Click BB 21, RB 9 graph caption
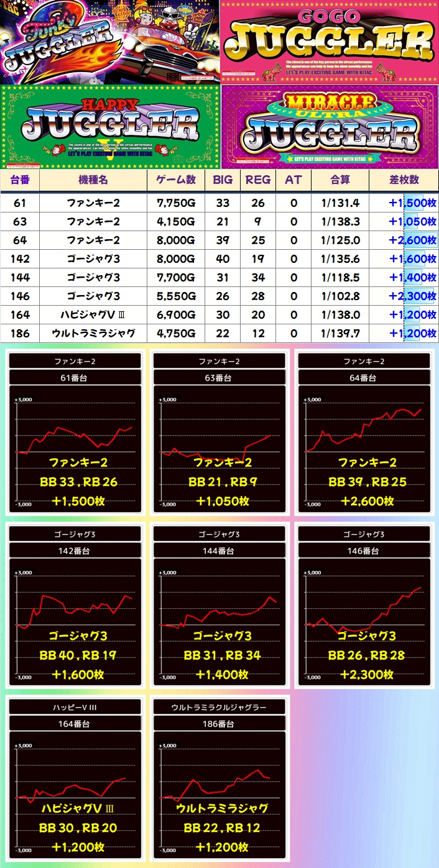 pyautogui.click(x=223, y=482)
